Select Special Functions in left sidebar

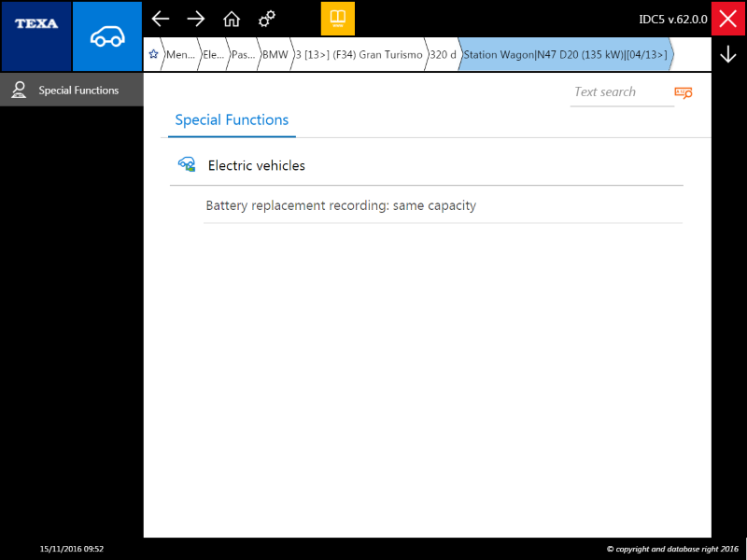72,90
